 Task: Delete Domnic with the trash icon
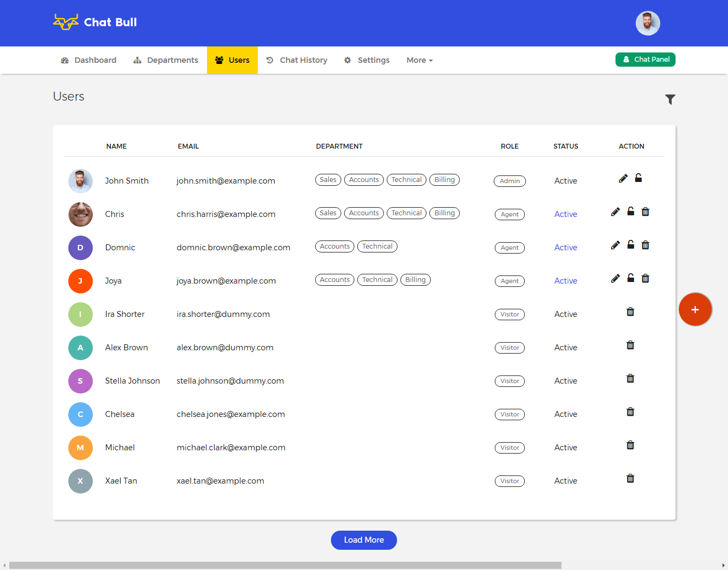pyautogui.click(x=646, y=245)
